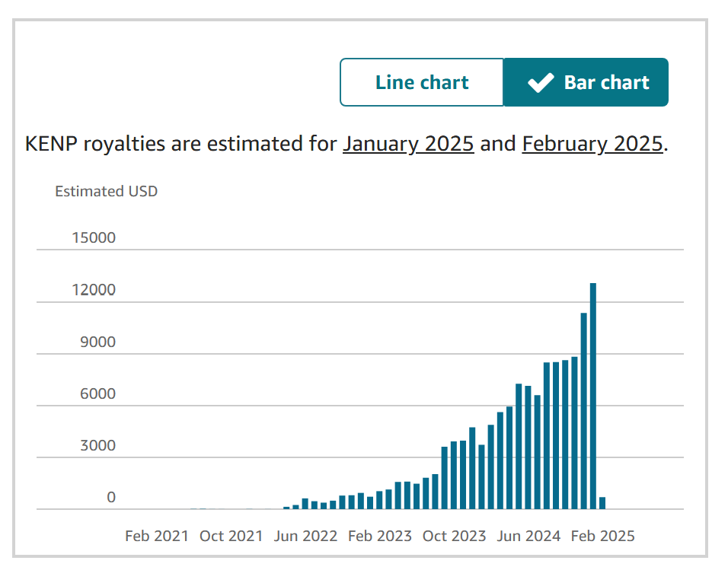Click the 15000 y-axis value
The image size is (728, 586).
click(94, 237)
